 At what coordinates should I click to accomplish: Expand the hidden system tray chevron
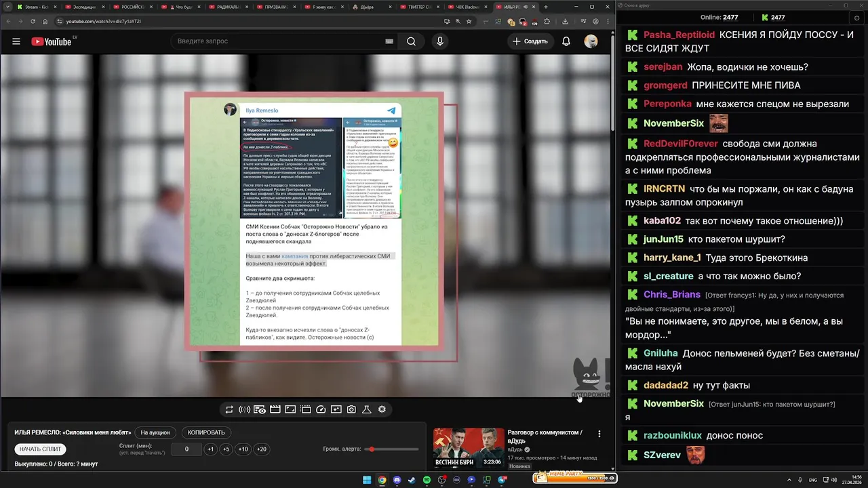[x=789, y=480]
